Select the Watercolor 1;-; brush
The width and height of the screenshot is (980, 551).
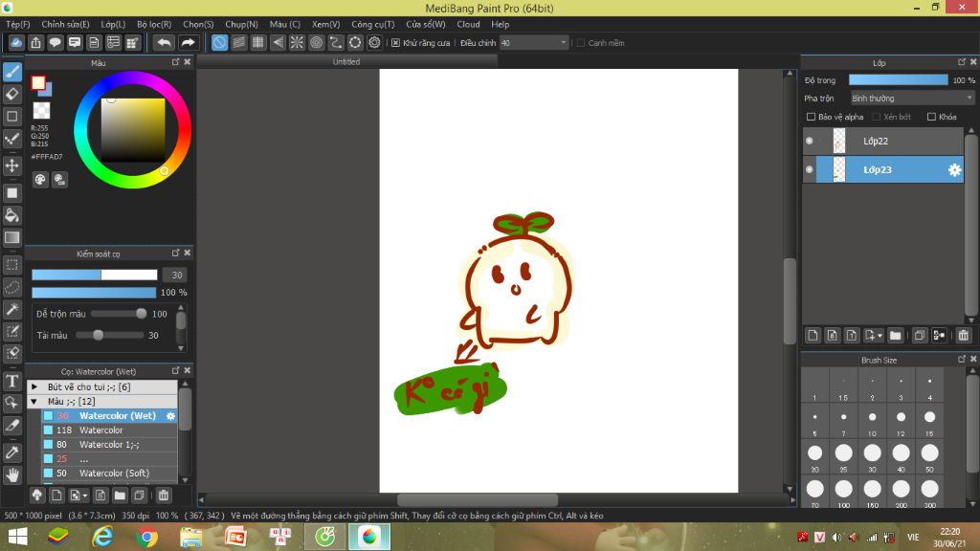[x=109, y=444]
